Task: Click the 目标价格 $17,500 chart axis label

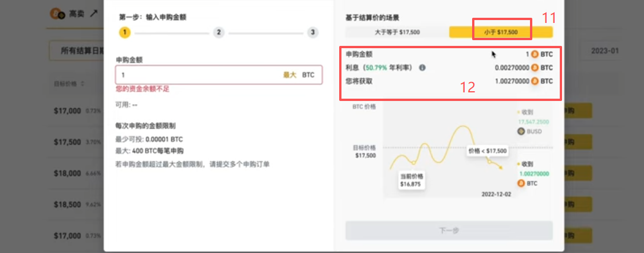Action: [x=364, y=151]
